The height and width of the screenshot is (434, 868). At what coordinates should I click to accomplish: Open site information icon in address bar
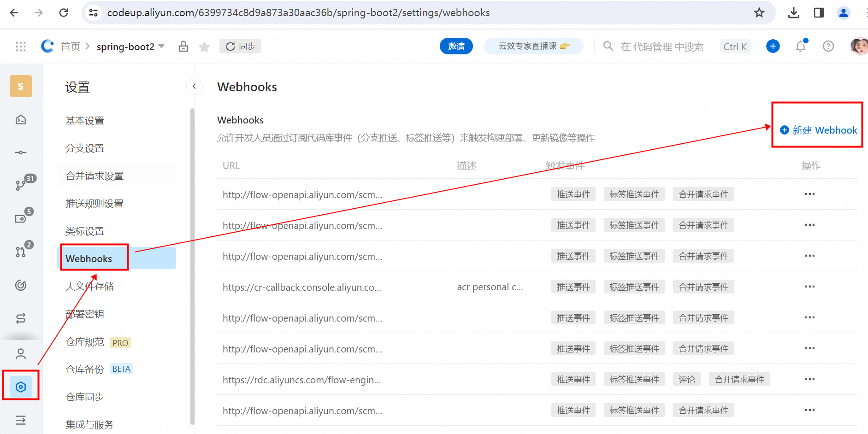pyautogui.click(x=93, y=12)
